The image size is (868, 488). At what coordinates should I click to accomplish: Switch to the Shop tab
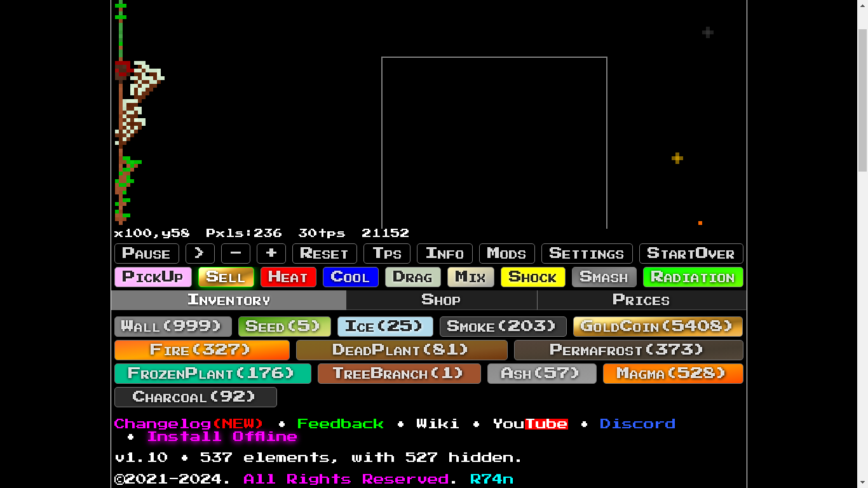(441, 300)
